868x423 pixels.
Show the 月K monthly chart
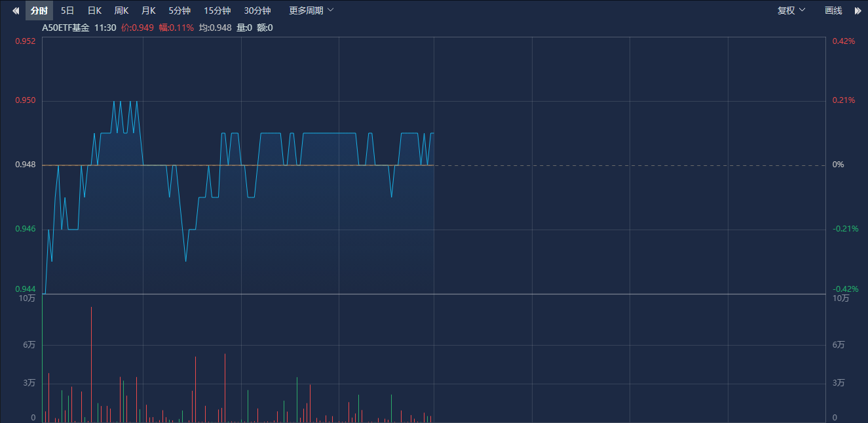149,10
